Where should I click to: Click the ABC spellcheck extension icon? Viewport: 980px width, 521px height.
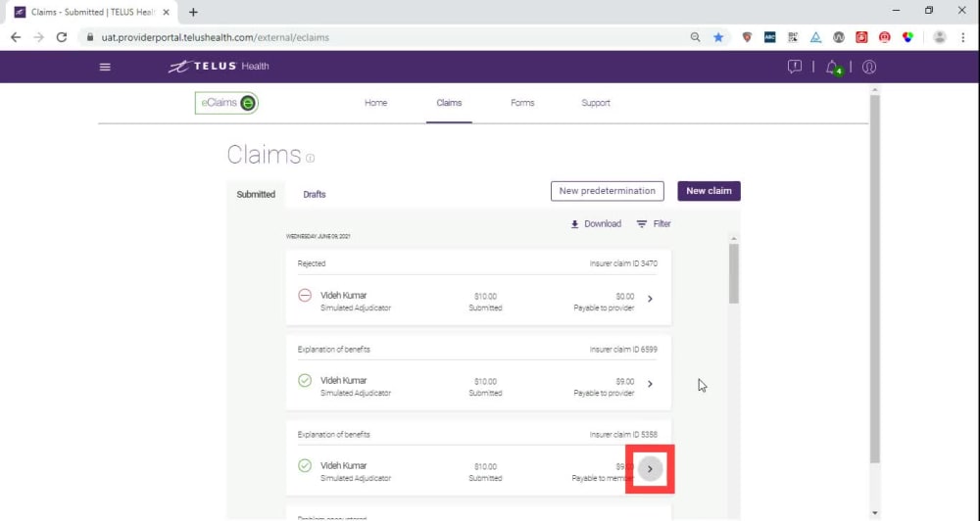pos(770,37)
